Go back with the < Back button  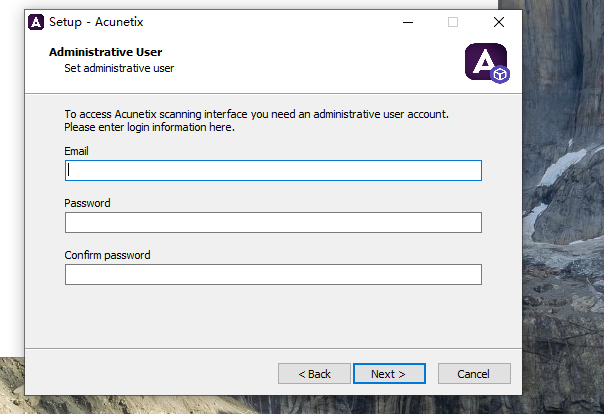pos(314,374)
